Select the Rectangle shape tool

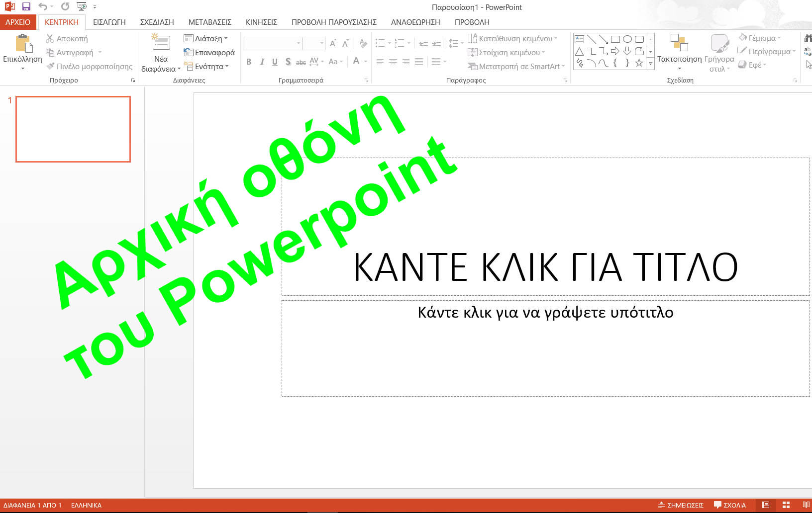click(615, 38)
